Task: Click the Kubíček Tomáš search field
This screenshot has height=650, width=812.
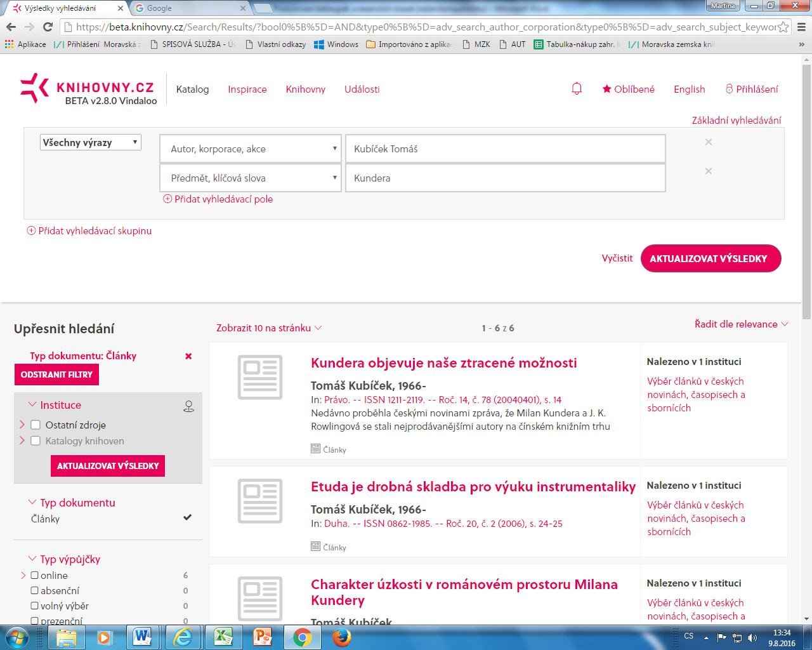Action: (506, 149)
